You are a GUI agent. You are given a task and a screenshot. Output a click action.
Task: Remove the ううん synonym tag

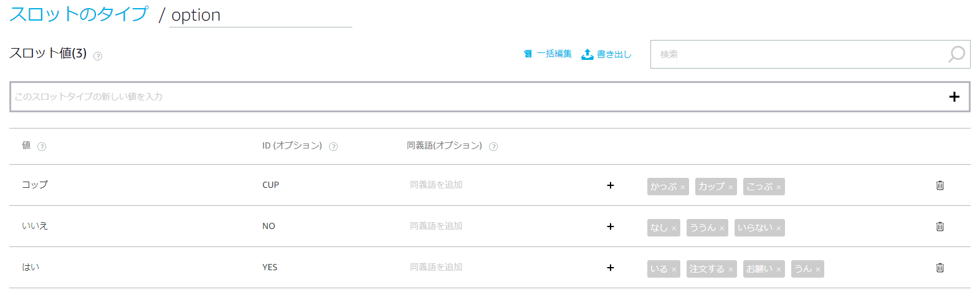click(722, 228)
